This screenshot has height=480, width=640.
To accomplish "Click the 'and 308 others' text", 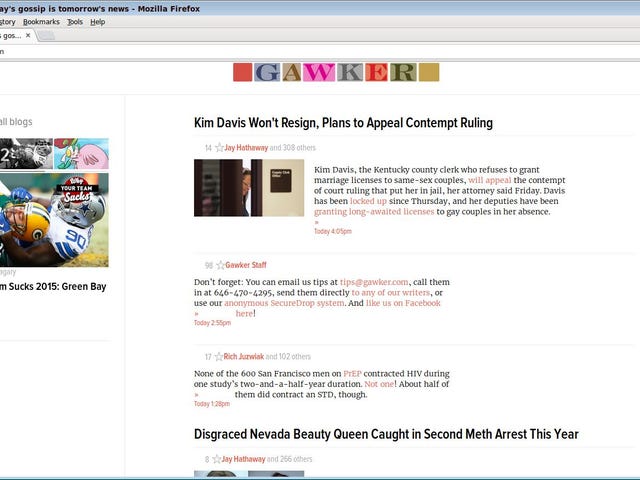I will pyautogui.click(x=293, y=148).
